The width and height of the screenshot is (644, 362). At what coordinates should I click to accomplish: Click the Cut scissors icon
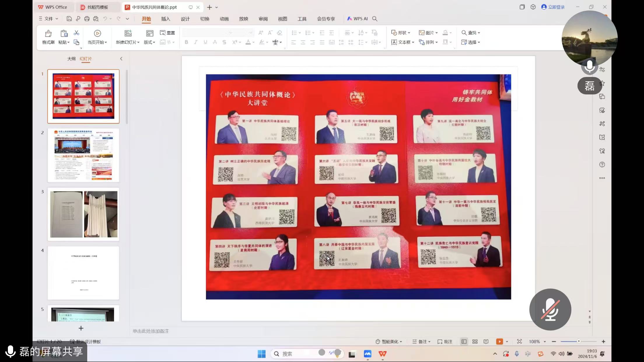tap(76, 33)
